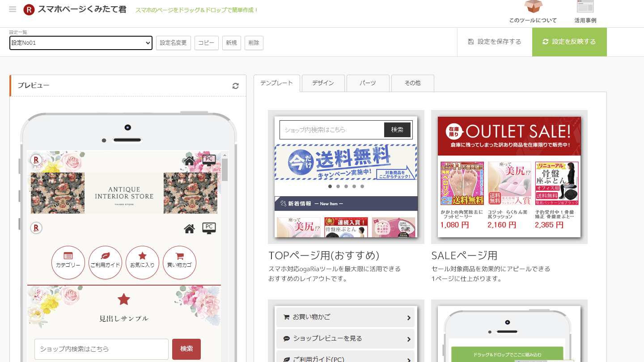
Task: Click the Antique Interior Store banner
Action: pyautogui.click(x=124, y=193)
